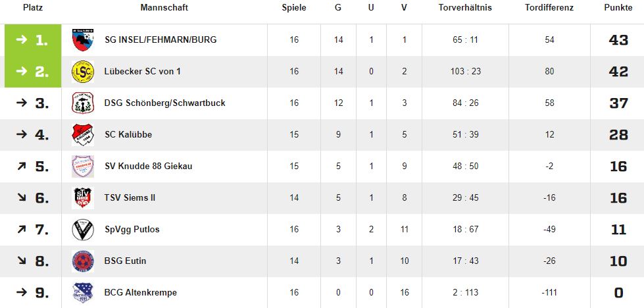This screenshot has width=644, height=308.
Task: Click the BSG Eutin football logo
Action: tap(82, 261)
